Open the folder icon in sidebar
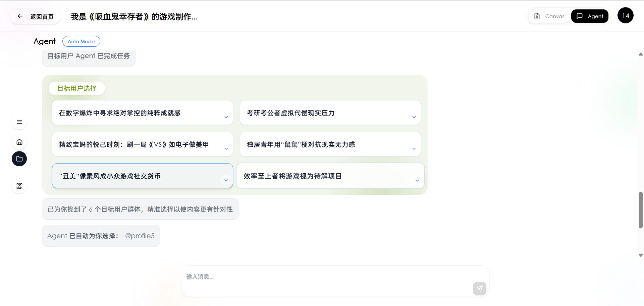644x306 pixels. pos(19,159)
